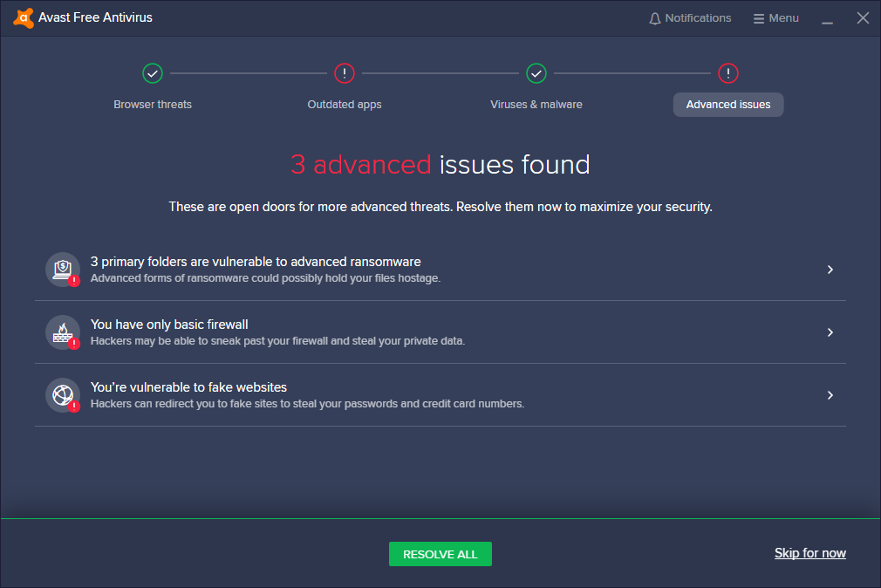Open 'You're vulnerable to fake websites' row

click(x=440, y=395)
